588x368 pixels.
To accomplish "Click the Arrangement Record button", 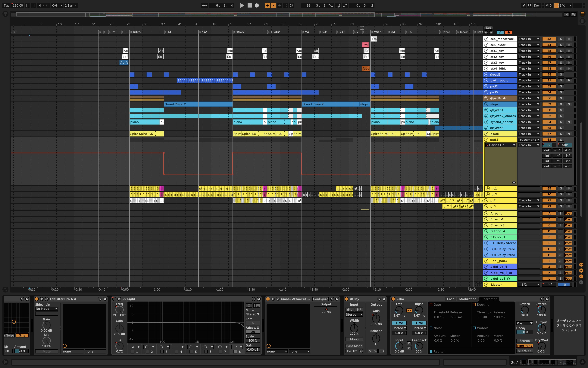I will coord(257,5).
